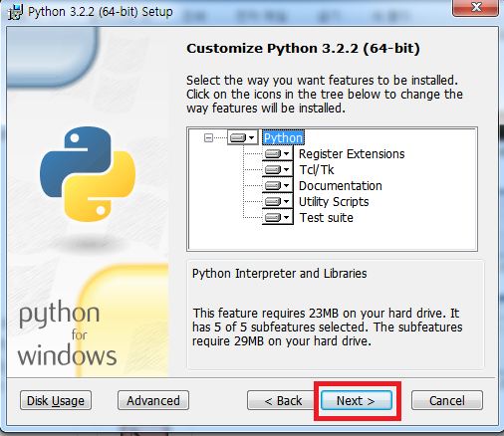Select the Documentation feature
504x436 pixels.
(341, 186)
